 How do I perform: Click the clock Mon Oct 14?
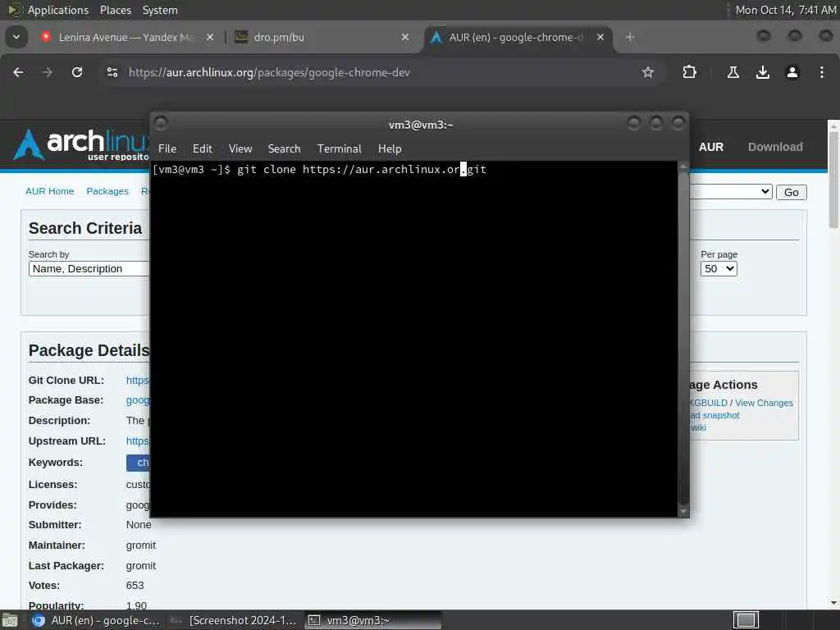(x=785, y=10)
